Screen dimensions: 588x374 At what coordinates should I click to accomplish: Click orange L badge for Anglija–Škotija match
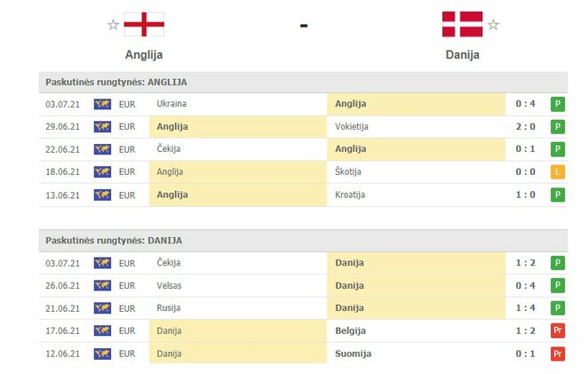click(558, 171)
